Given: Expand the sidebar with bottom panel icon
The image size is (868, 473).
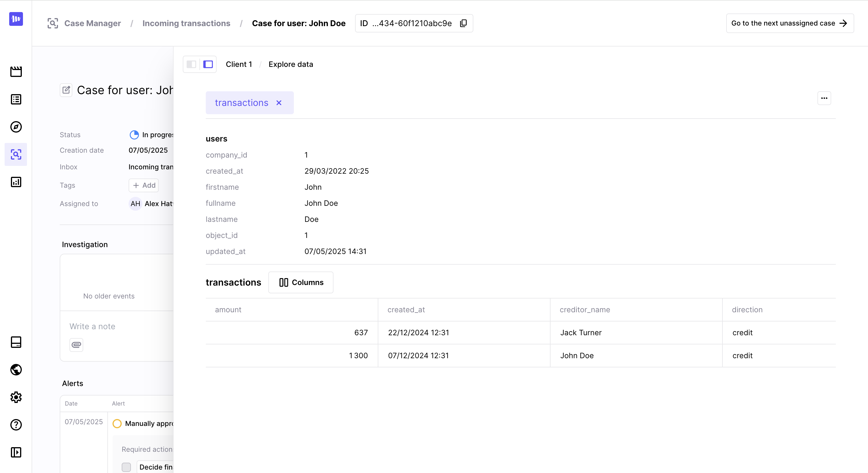Looking at the screenshot, I should [x=16, y=452].
